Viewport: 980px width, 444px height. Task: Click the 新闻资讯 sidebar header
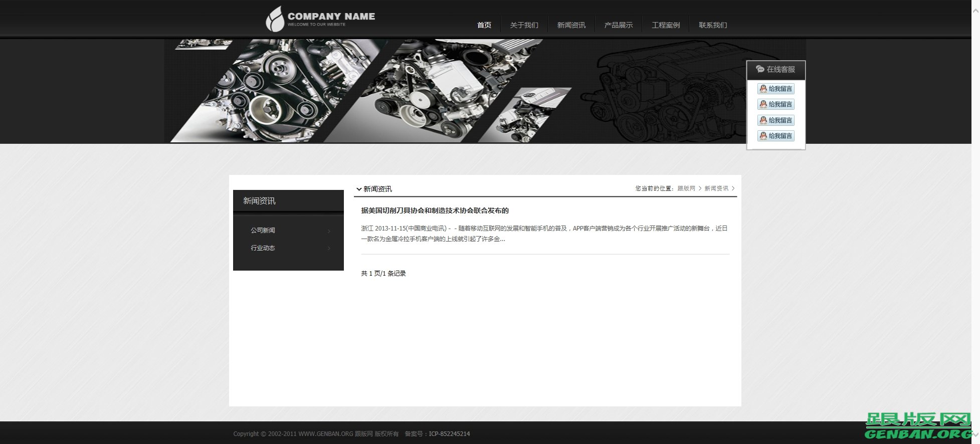(x=288, y=201)
